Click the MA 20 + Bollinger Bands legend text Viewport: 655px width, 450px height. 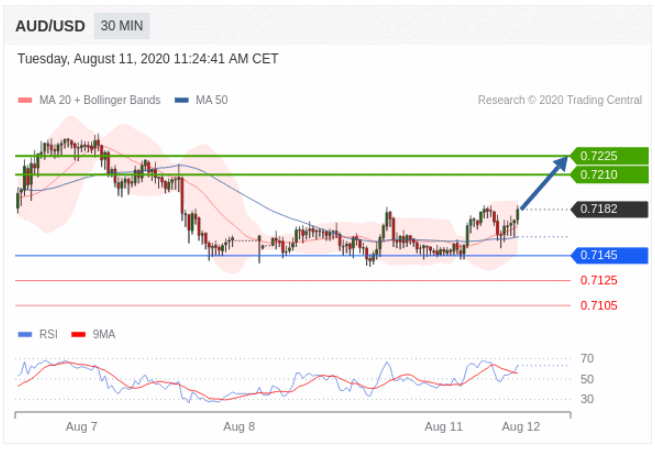point(100,100)
